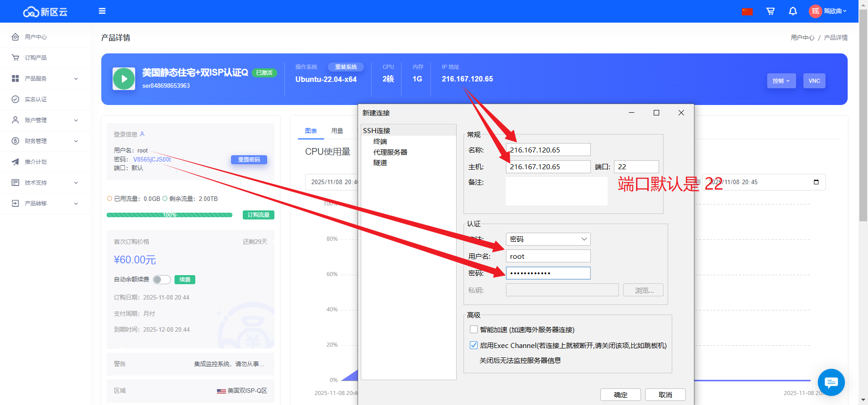Switch to the 用量 tab

tap(337, 131)
